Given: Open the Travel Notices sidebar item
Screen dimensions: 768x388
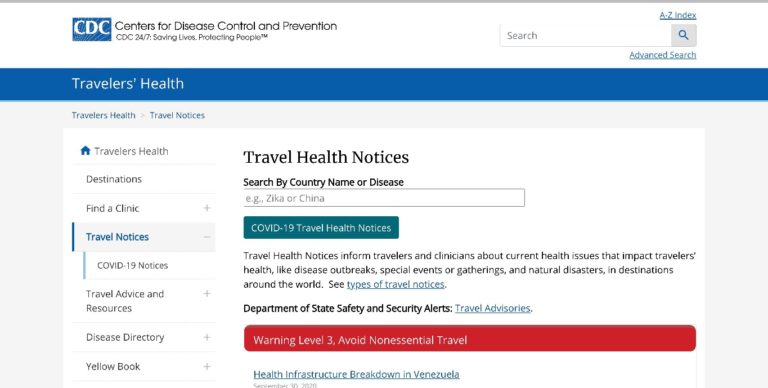Looking at the screenshot, I should click(x=117, y=237).
